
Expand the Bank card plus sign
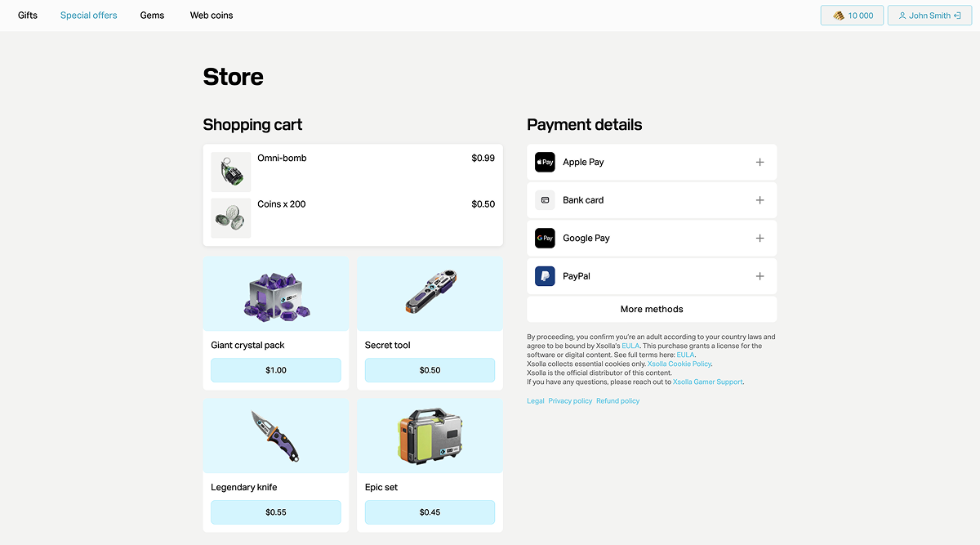point(759,200)
